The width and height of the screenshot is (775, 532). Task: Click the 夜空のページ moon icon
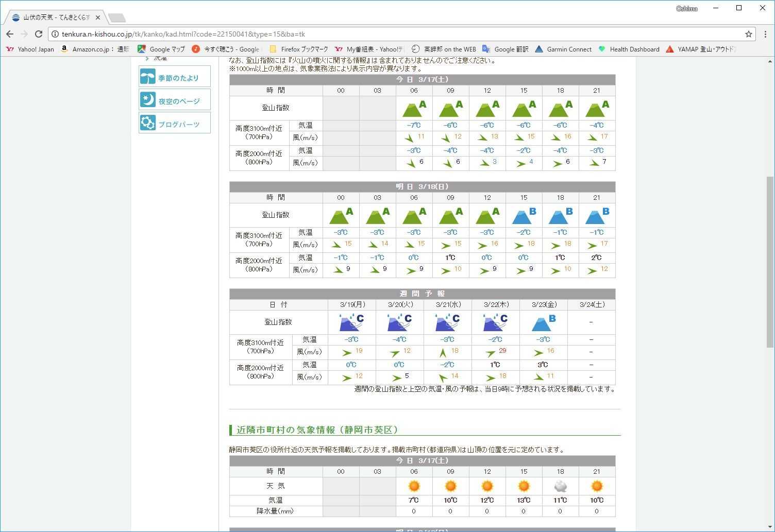pyautogui.click(x=148, y=100)
